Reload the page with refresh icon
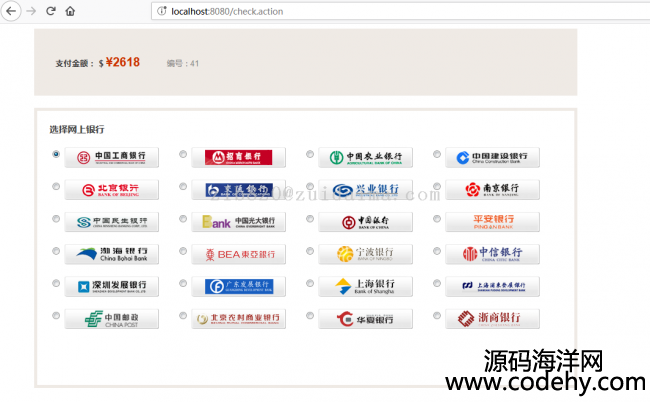The width and height of the screenshot is (650, 402). tap(51, 11)
